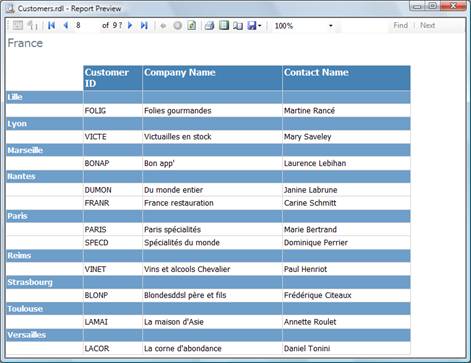471x363 pixels.
Task: Click contact Martine Rancé
Action: [x=309, y=111]
